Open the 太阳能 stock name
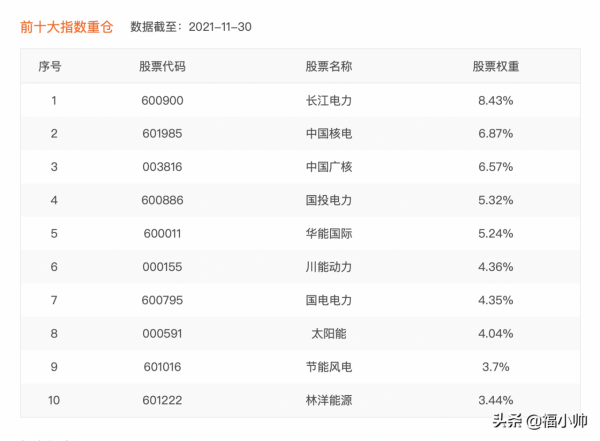The height and width of the screenshot is (441, 600). [x=329, y=333]
